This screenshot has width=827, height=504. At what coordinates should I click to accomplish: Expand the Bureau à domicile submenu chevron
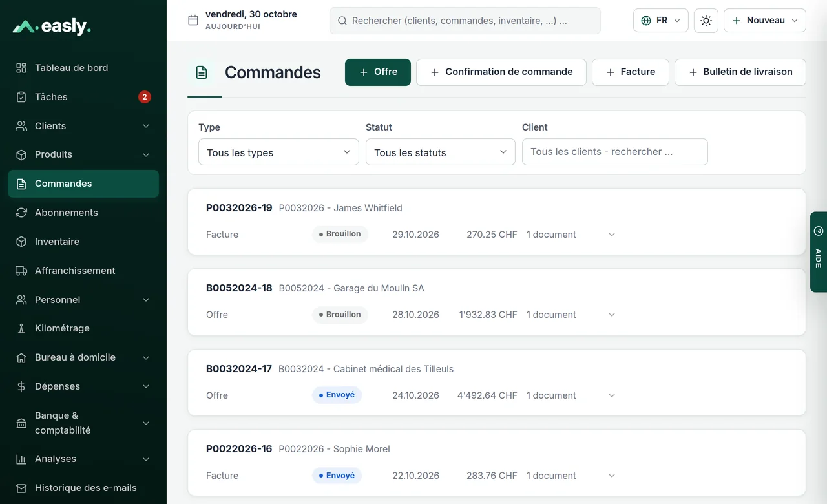[x=146, y=357]
